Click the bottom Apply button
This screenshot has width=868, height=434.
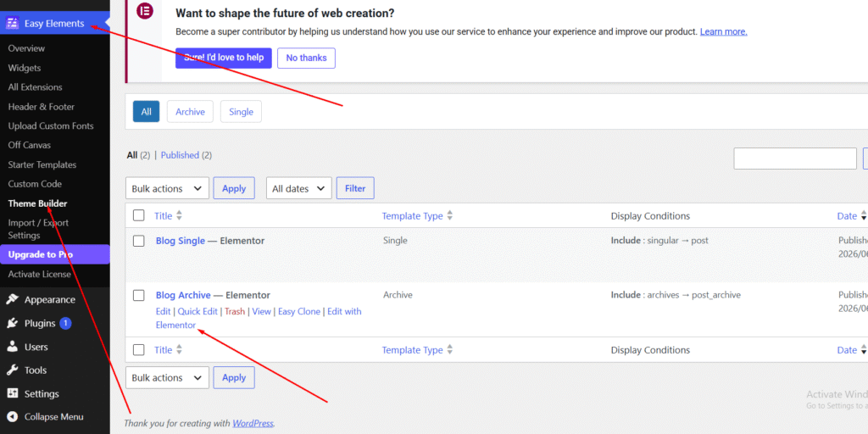tap(234, 377)
